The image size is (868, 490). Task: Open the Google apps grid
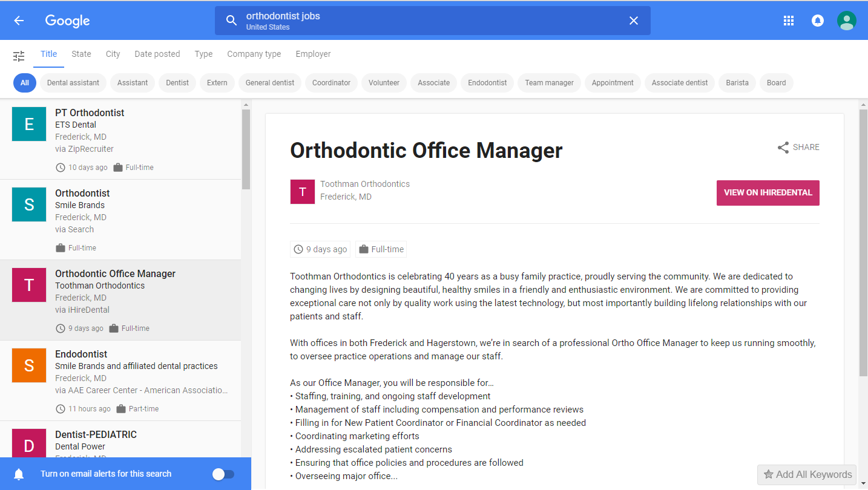[x=789, y=21]
